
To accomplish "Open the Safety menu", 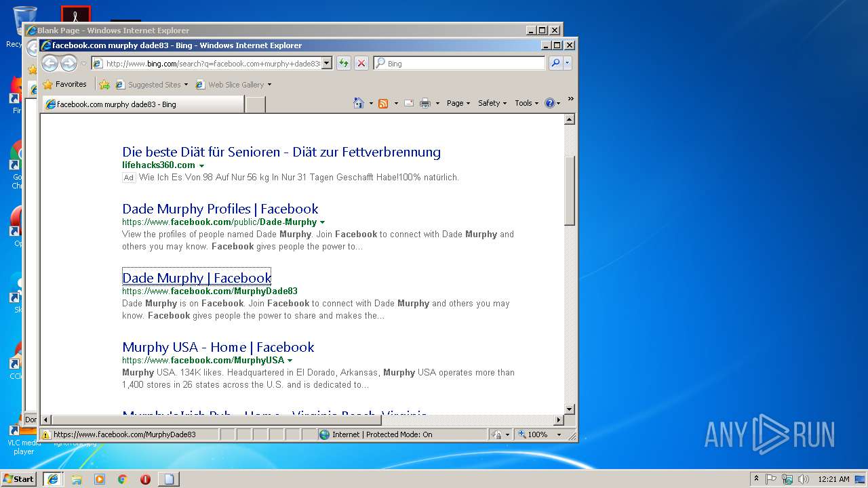I will (x=492, y=103).
